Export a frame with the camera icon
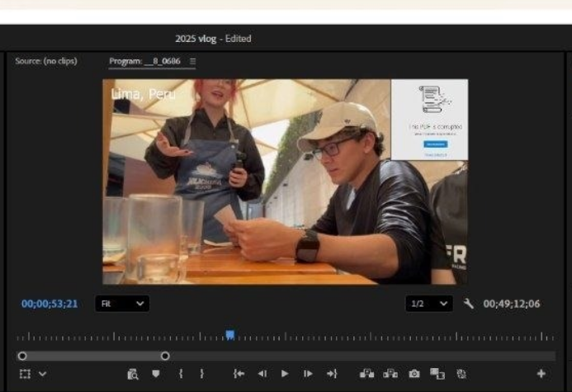Screen dimensions: 572x392 [414, 374]
